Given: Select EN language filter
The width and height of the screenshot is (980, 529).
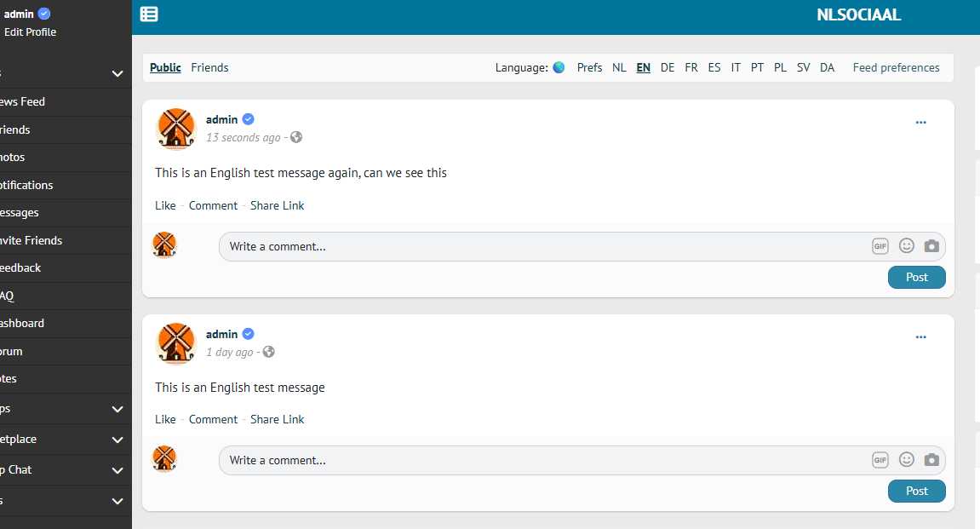Looking at the screenshot, I should [x=644, y=67].
